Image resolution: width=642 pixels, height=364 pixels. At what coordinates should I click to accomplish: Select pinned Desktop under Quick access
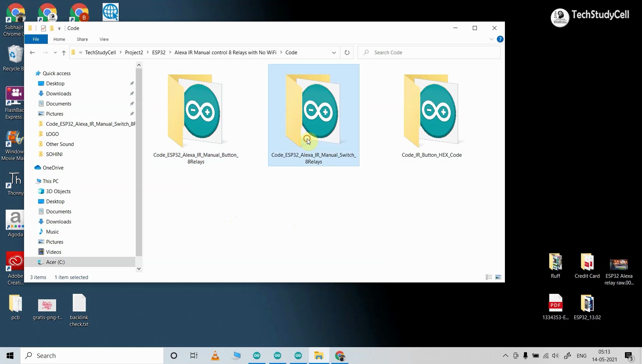[55, 83]
